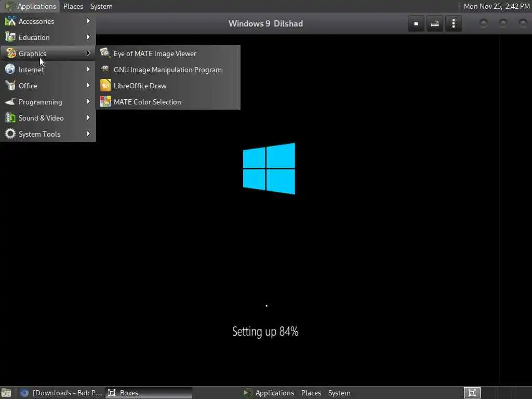Click the System Tools gear icon
Viewport: 532px width, 399px height.
[x=10, y=134]
